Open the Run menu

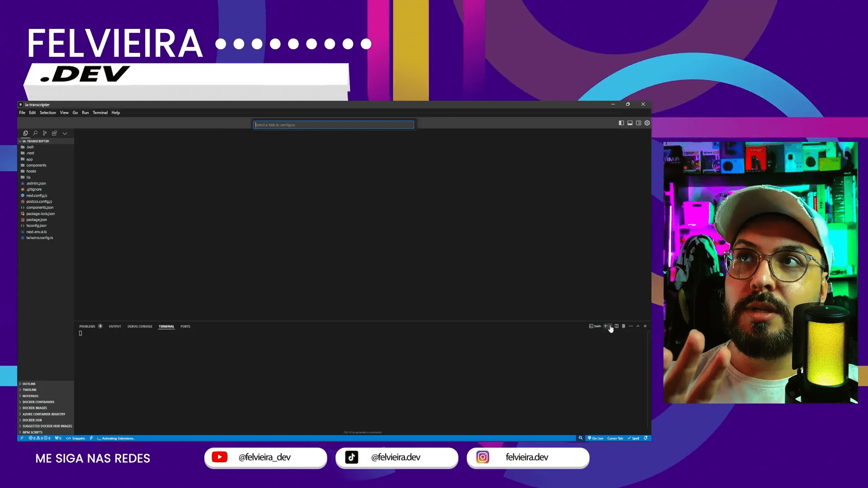click(85, 113)
